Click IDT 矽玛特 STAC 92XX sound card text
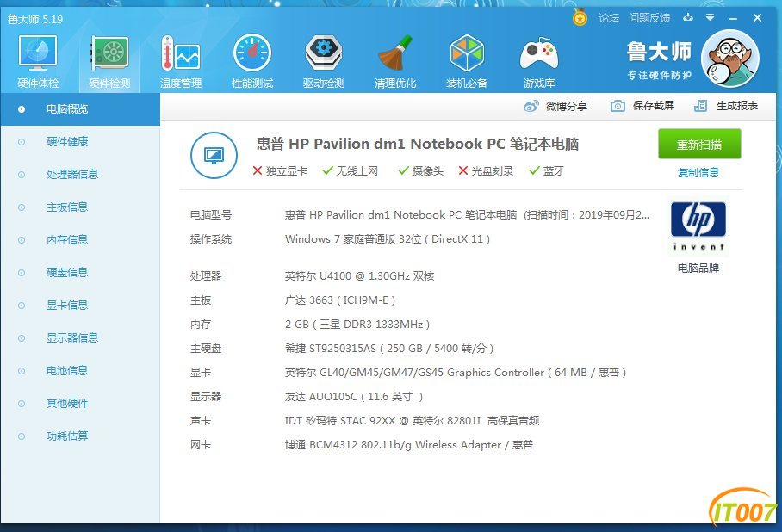The height and width of the screenshot is (532, 782). click(412, 420)
